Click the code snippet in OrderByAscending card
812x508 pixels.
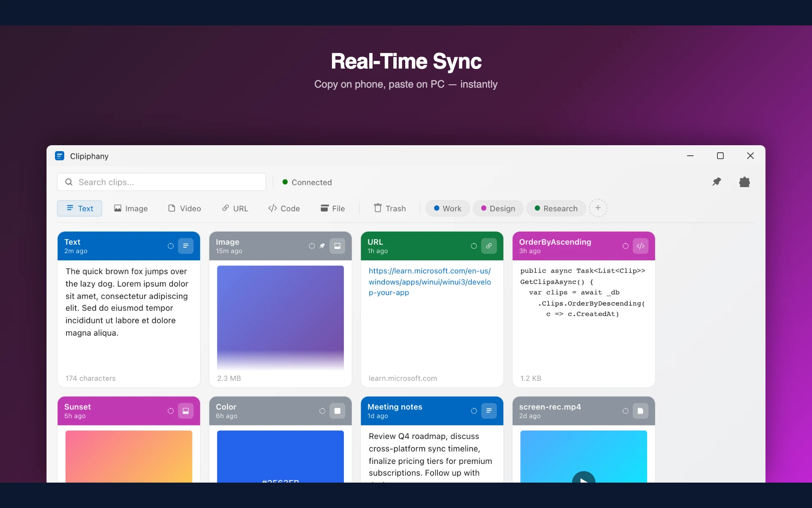coord(583,292)
